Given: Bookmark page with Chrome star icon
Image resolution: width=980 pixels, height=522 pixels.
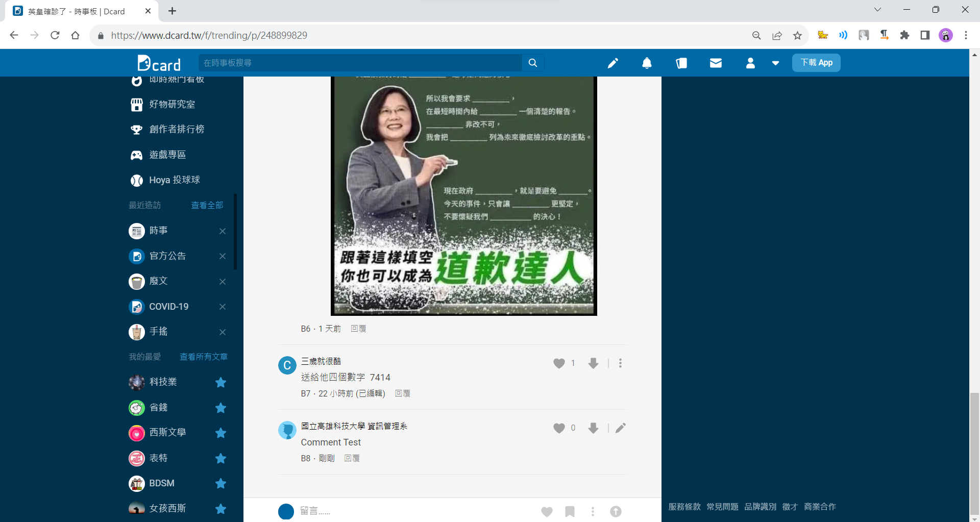Looking at the screenshot, I should 797,35.
